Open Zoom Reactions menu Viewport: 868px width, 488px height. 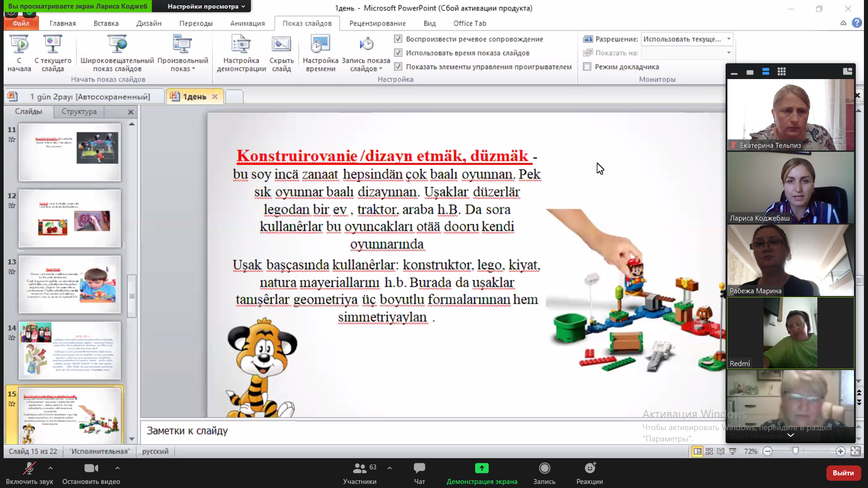589,469
